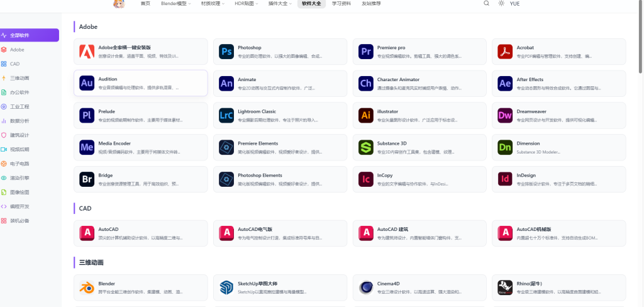Image resolution: width=644 pixels, height=307 pixels.
Task: Open 渲染引擎 sidebar category
Action: click(29, 178)
